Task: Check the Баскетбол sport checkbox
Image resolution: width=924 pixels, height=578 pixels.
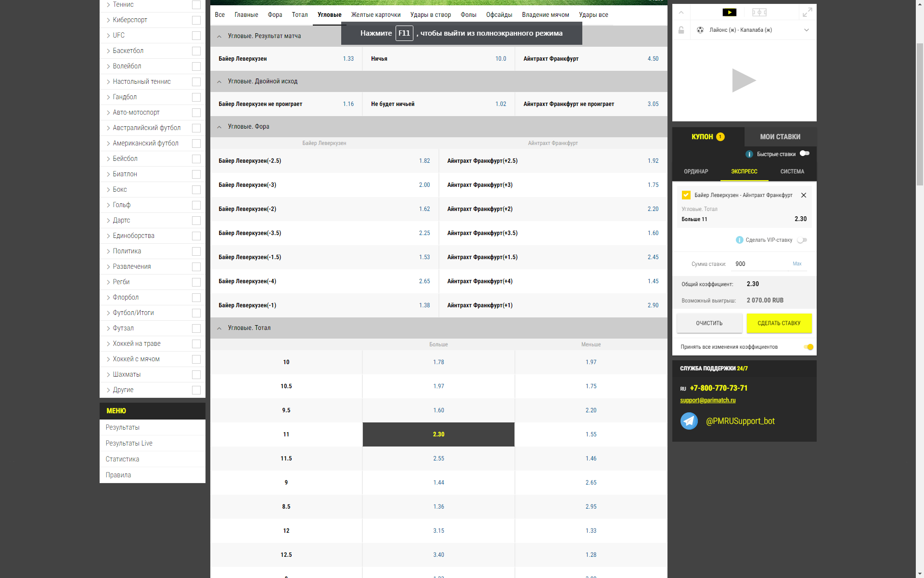Action: click(x=196, y=51)
